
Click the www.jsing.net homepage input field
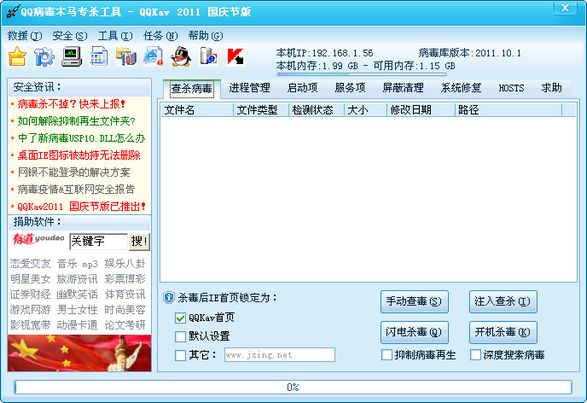coord(279,355)
